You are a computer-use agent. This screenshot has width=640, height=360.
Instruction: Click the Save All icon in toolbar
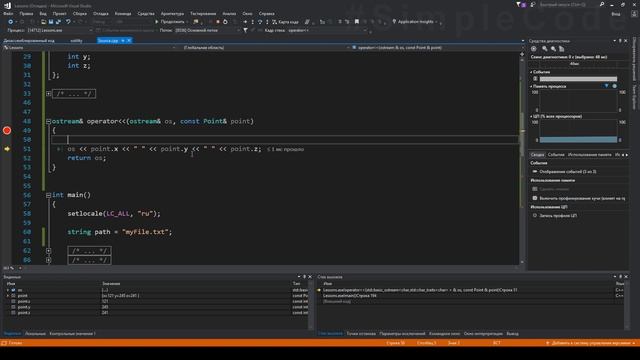coord(58,22)
